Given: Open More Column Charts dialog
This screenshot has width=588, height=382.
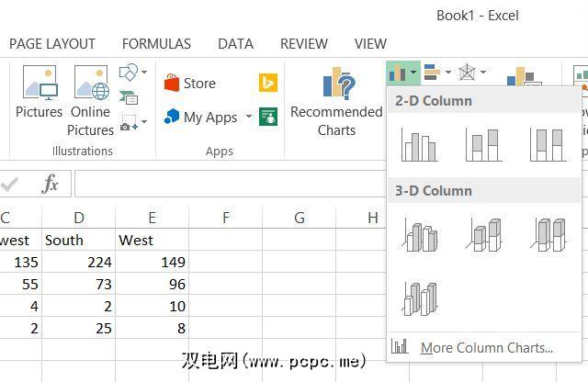Looking at the screenshot, I should click(x=485, y=348).
